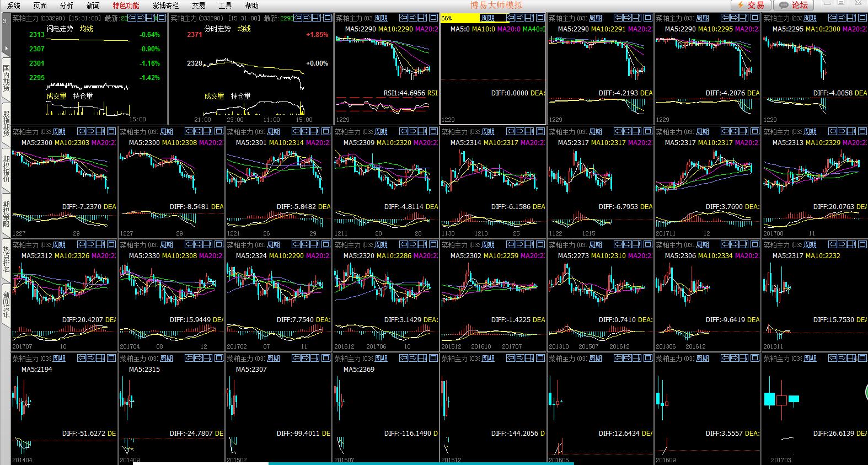Click right arrow in DIFF:20.4207 chart header
868x465 pixels.
91,244
